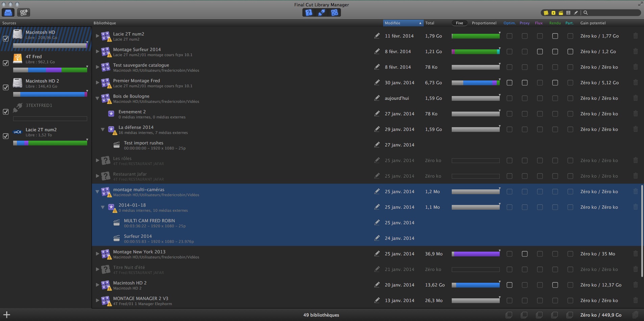Expand the Montage Surfeur 2014 library
The width and height of the screenshot is (644, 321).
[97, 51]
